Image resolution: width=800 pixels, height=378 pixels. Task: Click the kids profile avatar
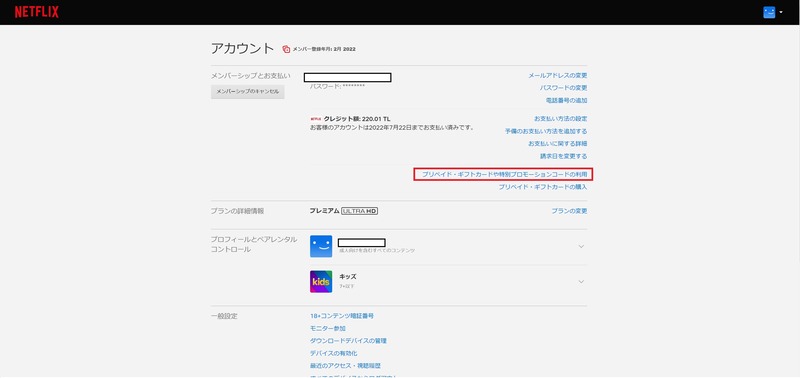click(x=321, y=282)
